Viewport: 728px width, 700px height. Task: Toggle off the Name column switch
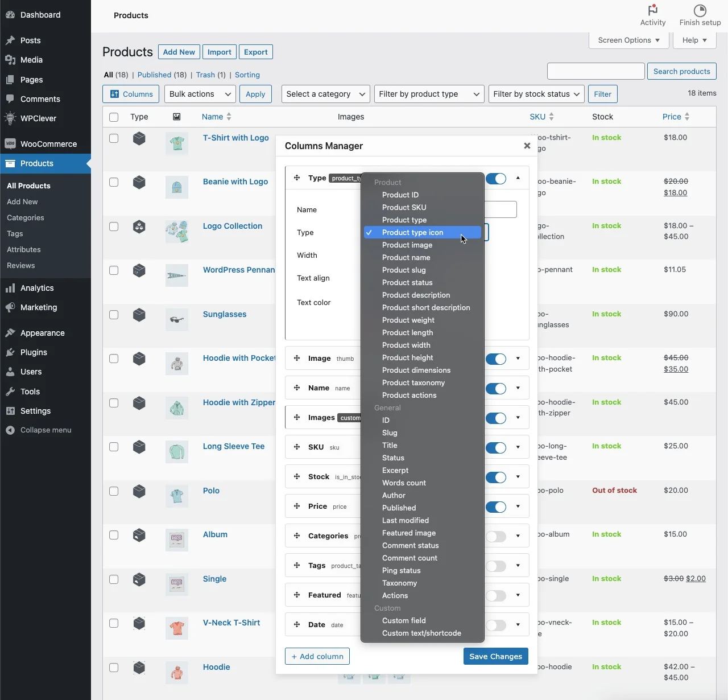pyautogui.click(x=496, y=389)
